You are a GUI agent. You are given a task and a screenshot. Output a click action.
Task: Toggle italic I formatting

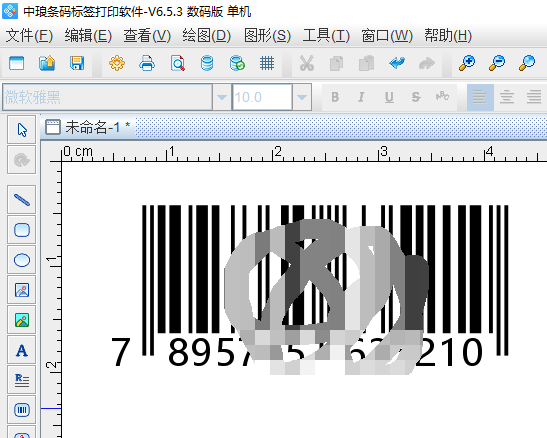(362, 97)
